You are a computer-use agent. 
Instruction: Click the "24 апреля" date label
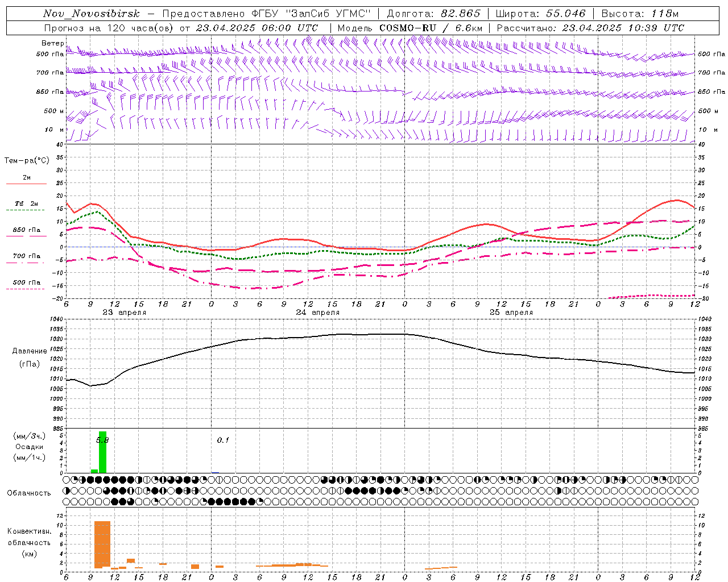click(317, 312)
